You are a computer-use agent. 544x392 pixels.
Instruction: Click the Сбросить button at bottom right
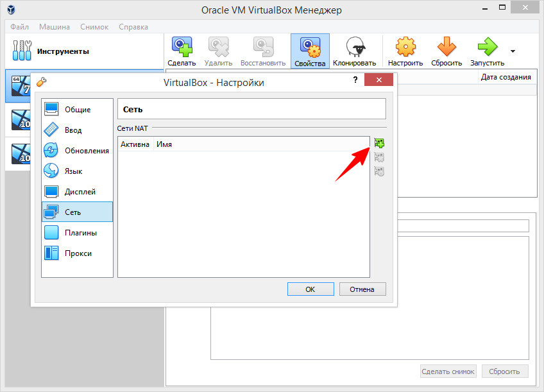(x=504, y=371)
